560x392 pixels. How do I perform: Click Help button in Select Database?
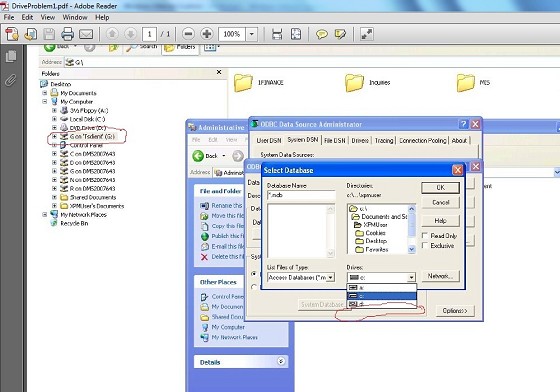coord(440,221)
